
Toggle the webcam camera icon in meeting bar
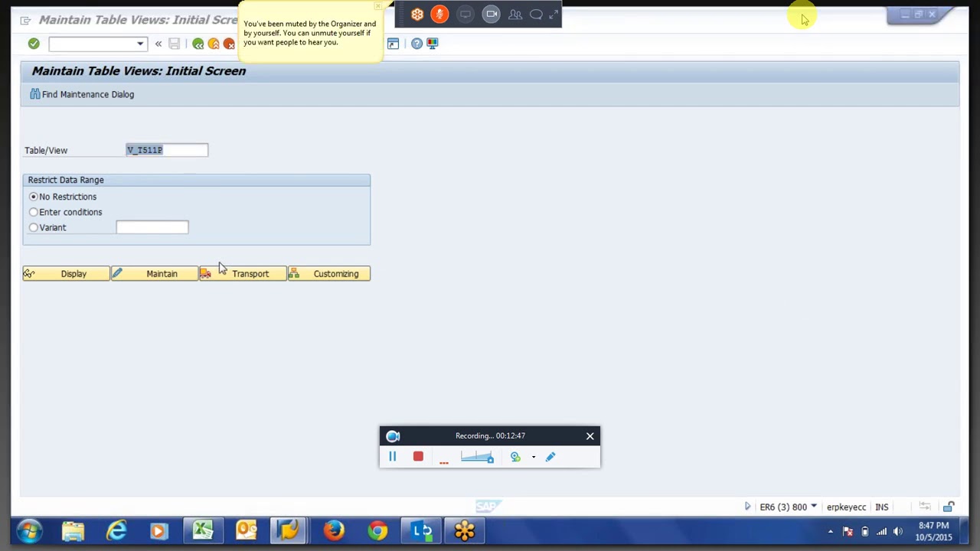click(492, 14)
